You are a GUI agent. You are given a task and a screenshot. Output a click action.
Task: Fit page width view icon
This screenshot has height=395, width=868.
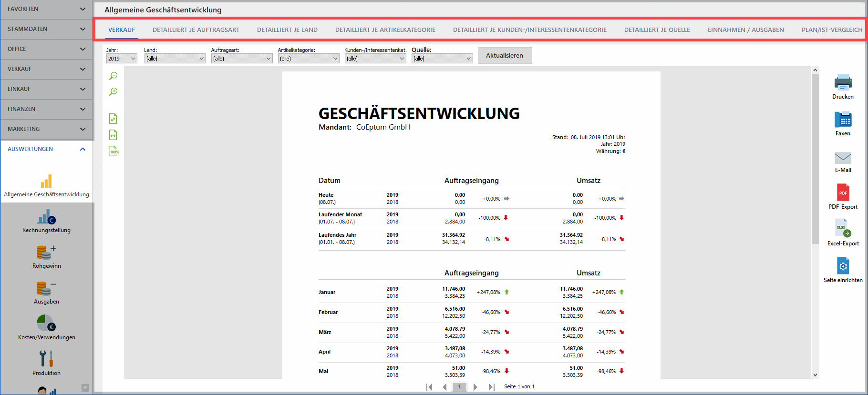(x=113, y=135)
